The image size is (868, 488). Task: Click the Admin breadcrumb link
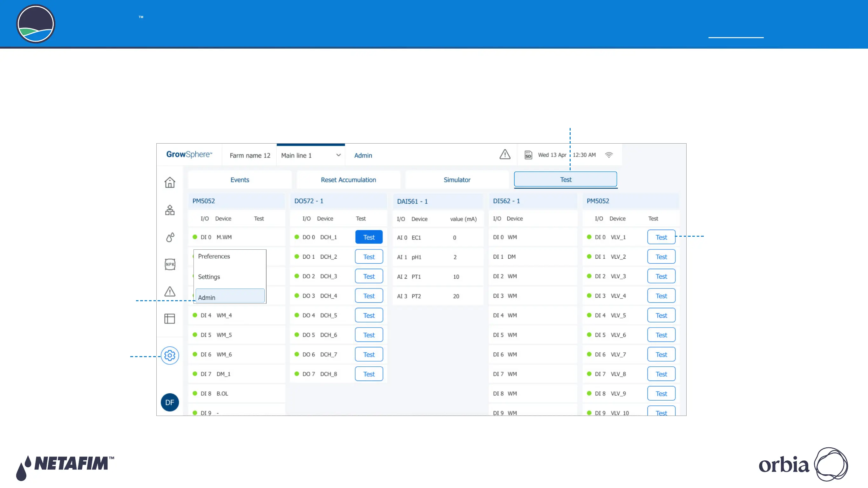(363, 155)
